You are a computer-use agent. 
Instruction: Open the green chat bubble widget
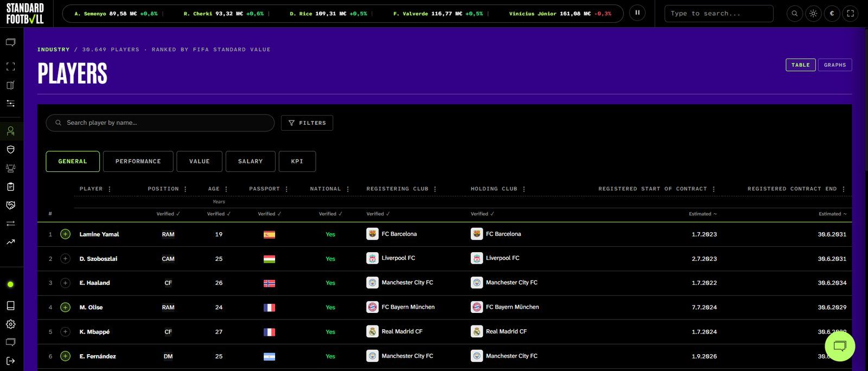(x=840, y=346)
